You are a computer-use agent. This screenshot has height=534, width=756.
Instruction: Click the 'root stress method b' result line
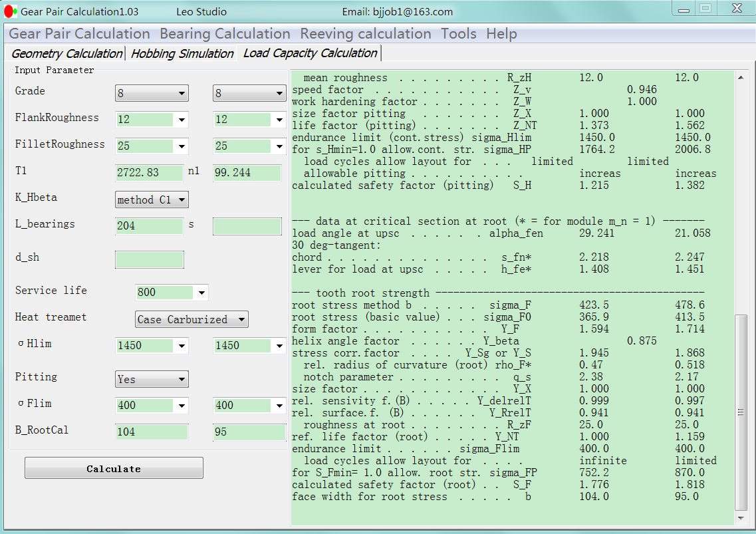click(x=499, y=305)
